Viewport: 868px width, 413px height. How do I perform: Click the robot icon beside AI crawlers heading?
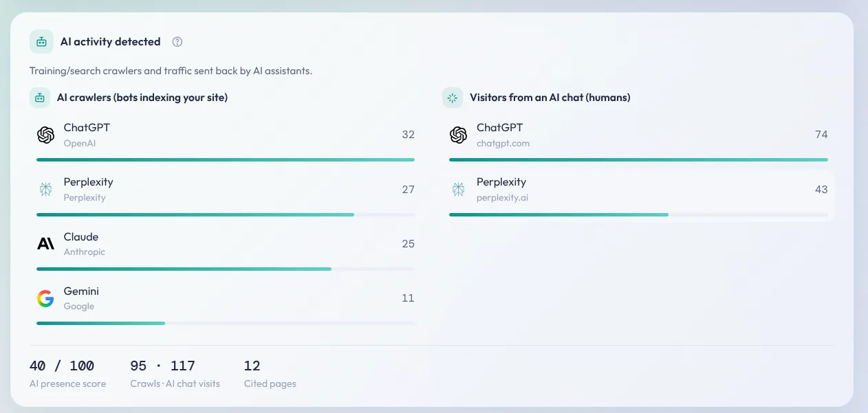click(x=40, y=98)
